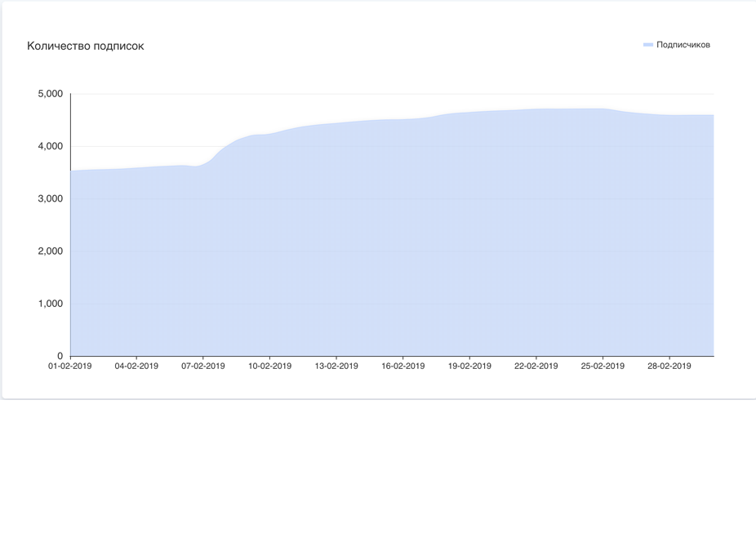This screenshot has width=756, height=551.
Task: Click the 2,000 y-axis tick label
Action: click(50, 251)
